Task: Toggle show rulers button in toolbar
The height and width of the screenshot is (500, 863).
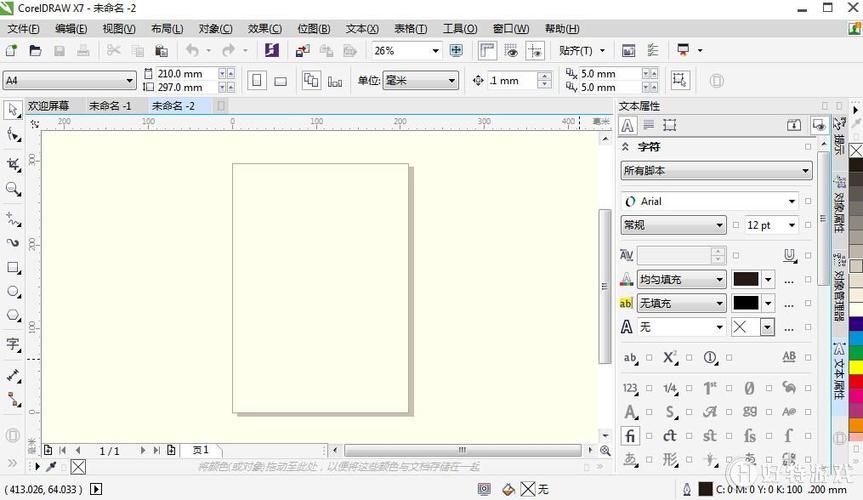Action: [487, 50]
